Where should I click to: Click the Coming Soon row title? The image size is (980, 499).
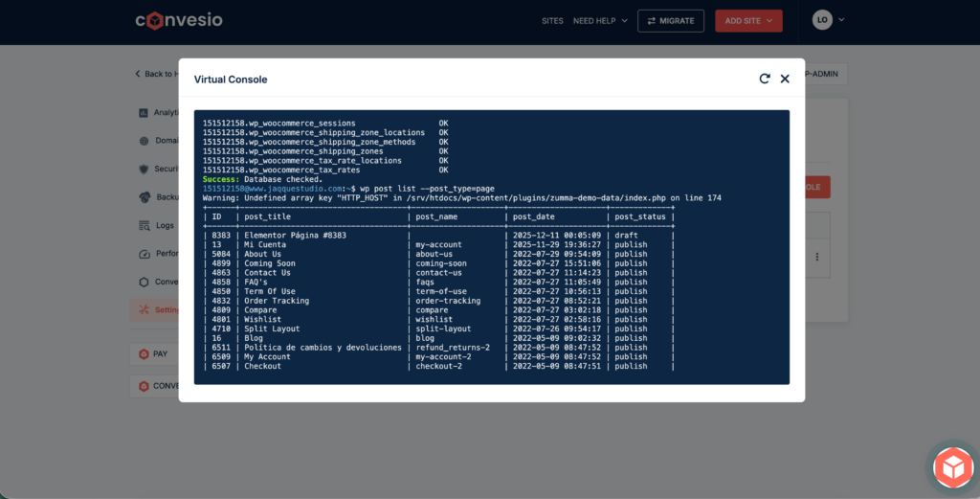[269, 263]
